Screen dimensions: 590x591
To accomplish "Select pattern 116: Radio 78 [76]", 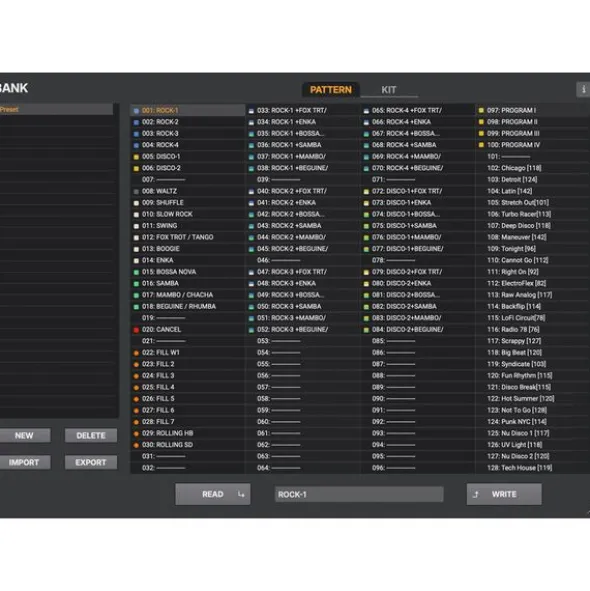I will (533, 329).
